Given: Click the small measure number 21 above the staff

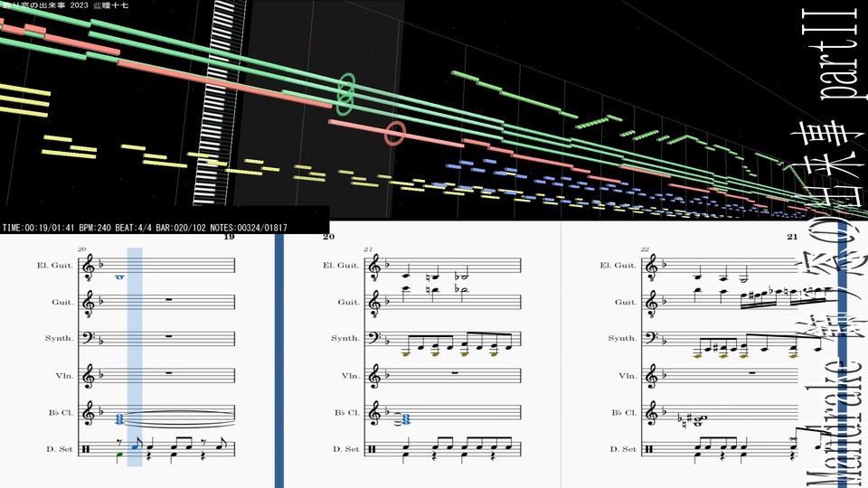Looking at the screenshot, I should tap(368, 249).
